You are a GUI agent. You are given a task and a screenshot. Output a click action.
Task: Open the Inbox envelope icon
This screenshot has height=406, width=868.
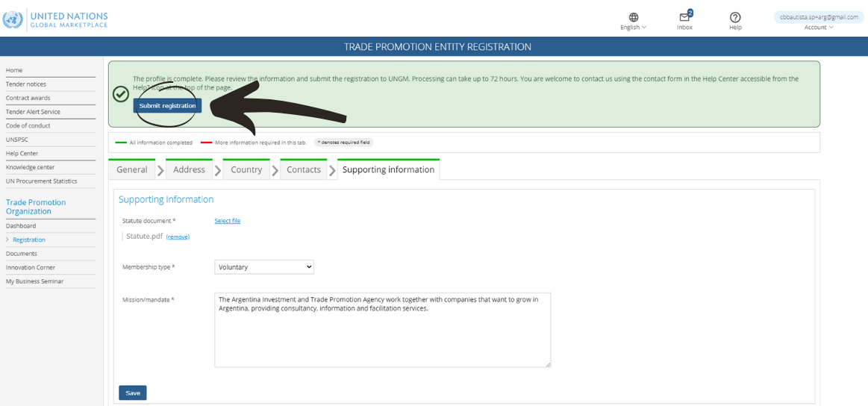click(x=684, y=17)
